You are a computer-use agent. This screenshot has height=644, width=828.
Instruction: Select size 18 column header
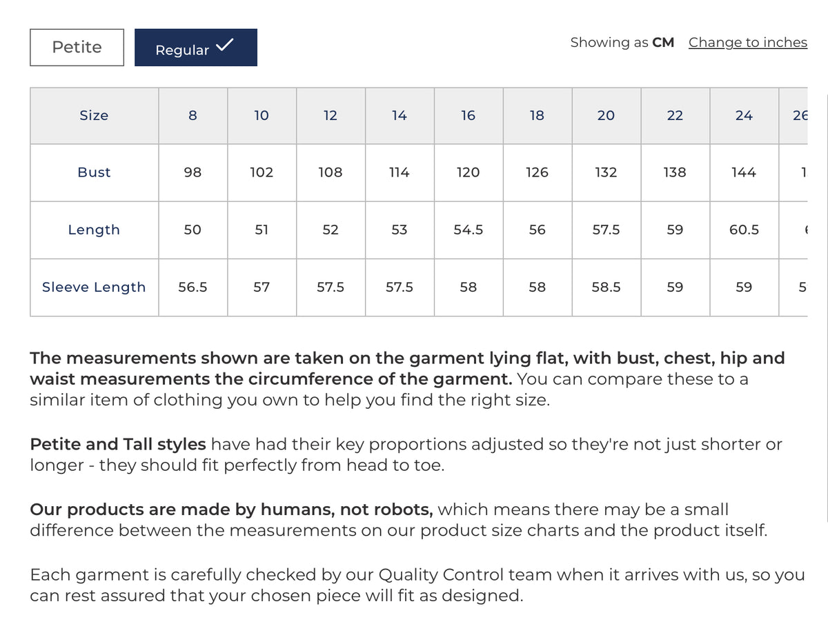pyautogui.click(x=537, y=116)
